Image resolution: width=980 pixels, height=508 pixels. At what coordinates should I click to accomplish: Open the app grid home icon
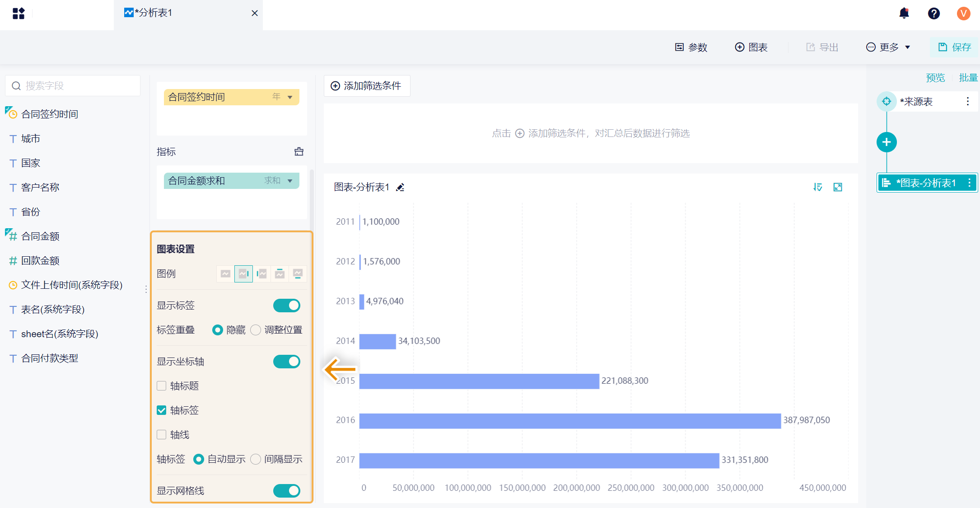[19, 14]
